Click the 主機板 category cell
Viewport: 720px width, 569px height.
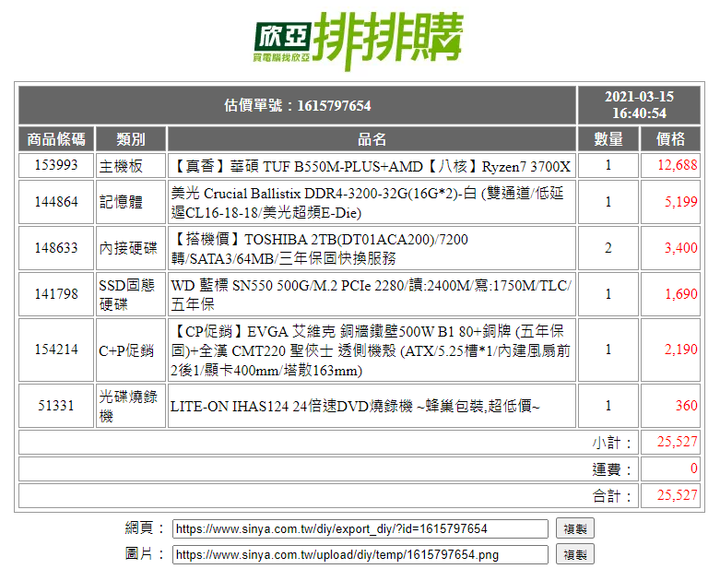point(130,165)
